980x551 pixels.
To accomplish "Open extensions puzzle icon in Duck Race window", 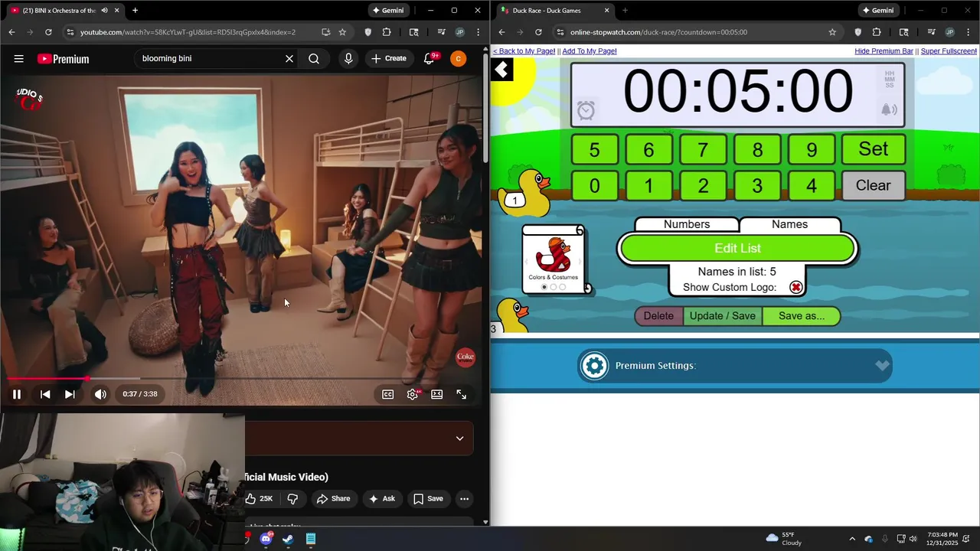I will 877,32.
